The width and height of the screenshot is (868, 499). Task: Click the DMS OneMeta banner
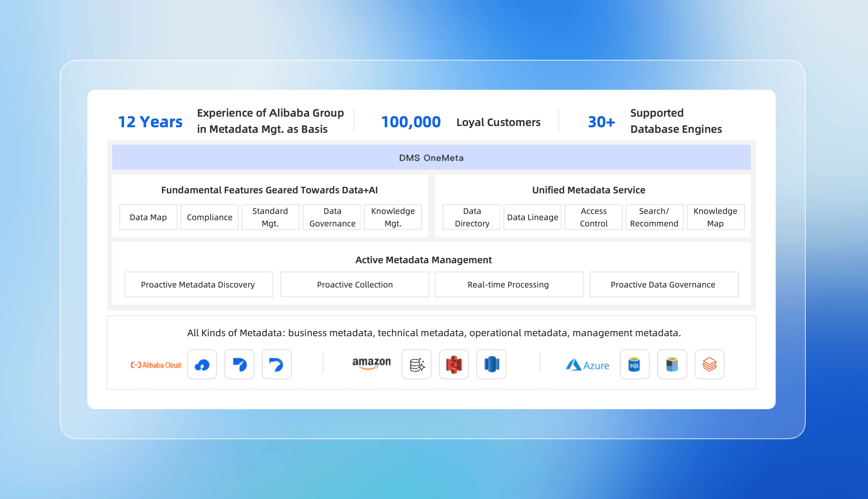coord(431,157)
